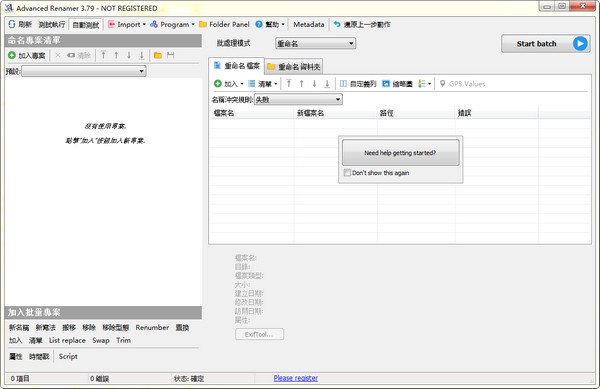
Task: Click the test run toolbar button
Action: (x=52, y=24)
